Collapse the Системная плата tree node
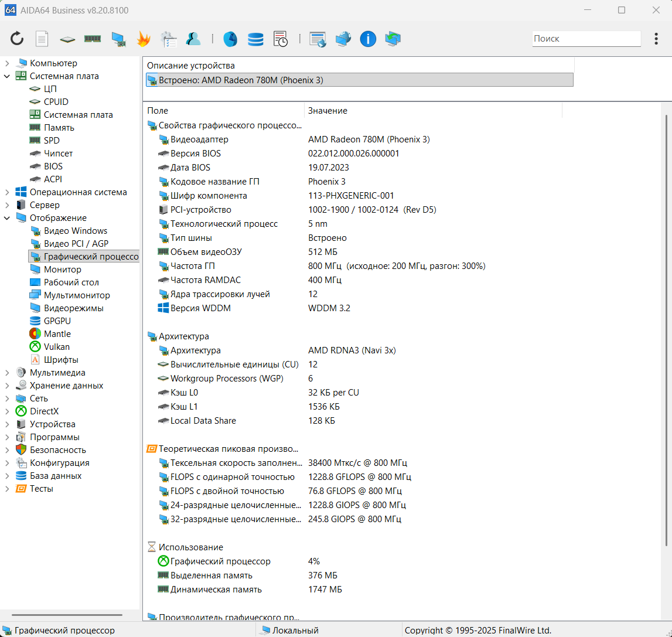Viewport: 672px width, 637px height. [x=7, y=76]
